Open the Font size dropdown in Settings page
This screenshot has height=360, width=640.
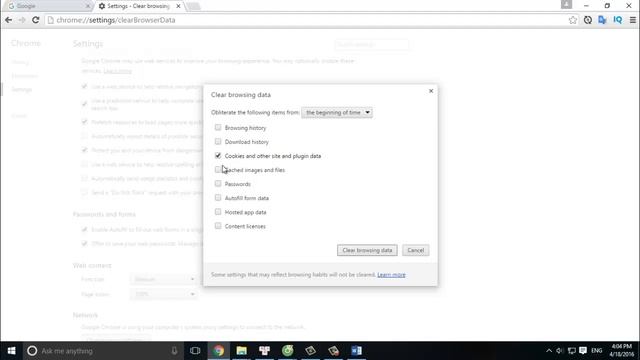[164, 279]
